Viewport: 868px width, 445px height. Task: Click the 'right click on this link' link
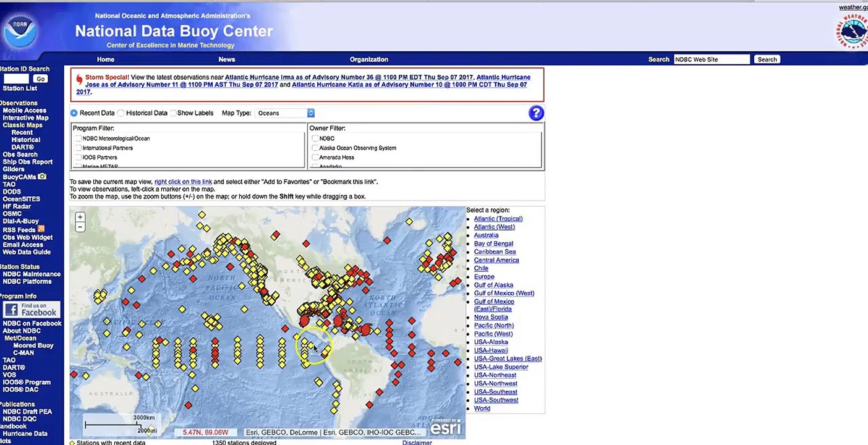[183, 182]
